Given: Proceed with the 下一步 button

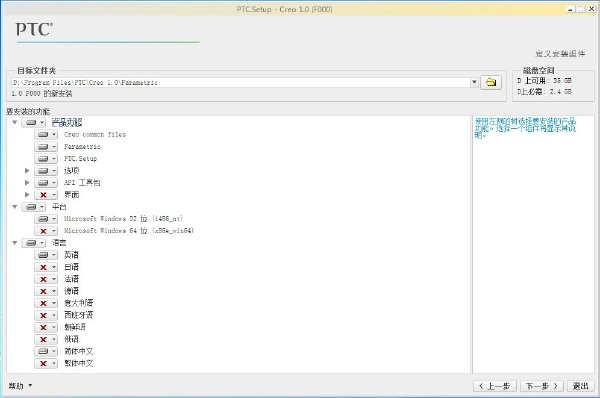Looking at the screenshot, I should pyautogui.click(x=541, y=386).
